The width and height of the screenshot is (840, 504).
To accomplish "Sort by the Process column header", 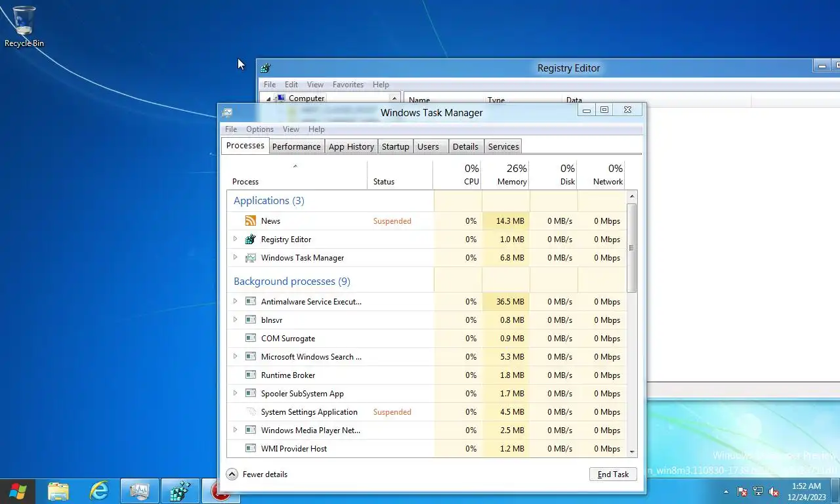I will pyautogui.click(x=297, y=175).
